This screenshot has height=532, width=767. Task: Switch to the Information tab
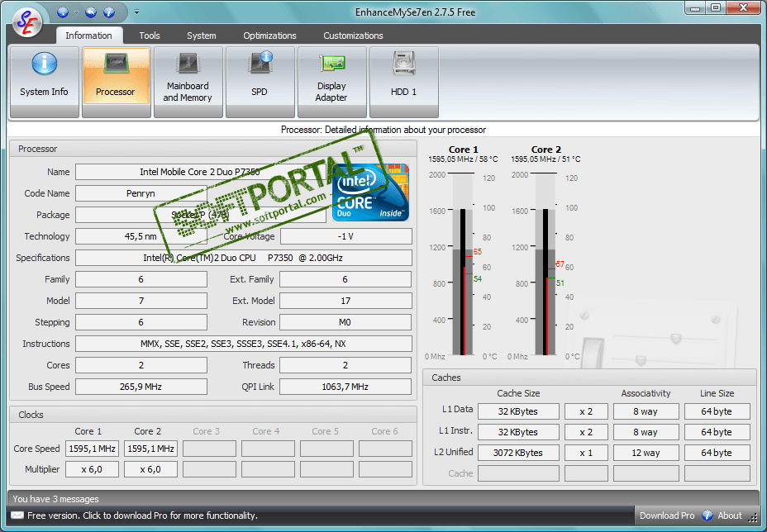pos(88,36)
